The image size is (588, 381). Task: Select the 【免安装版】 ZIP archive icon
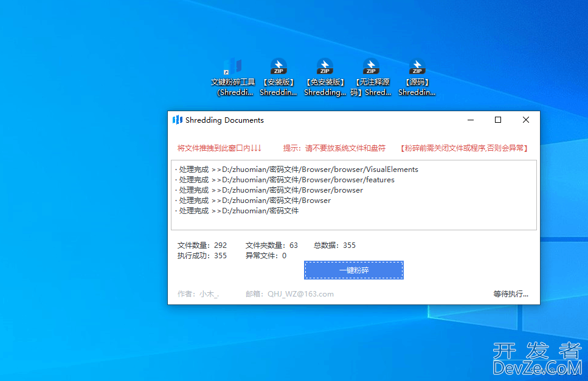point(325,67)
